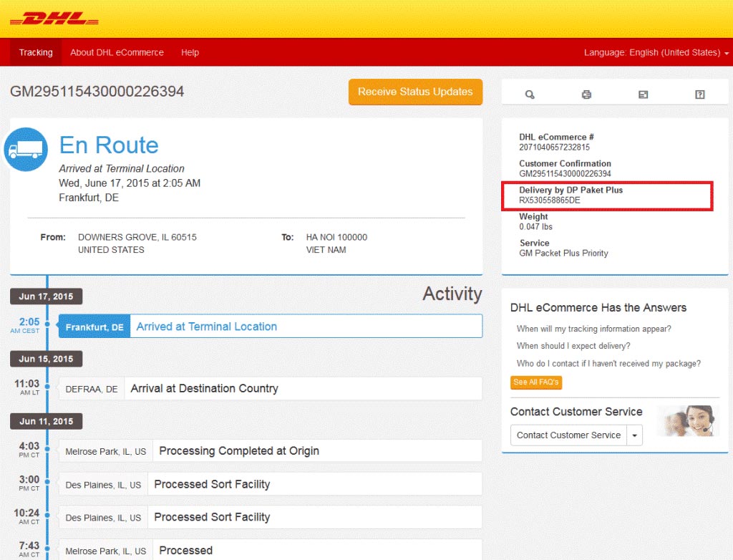
Task: Click 'Wed, June 17, 2015 at 2:05 AM' text
Action: click(130, 183)
